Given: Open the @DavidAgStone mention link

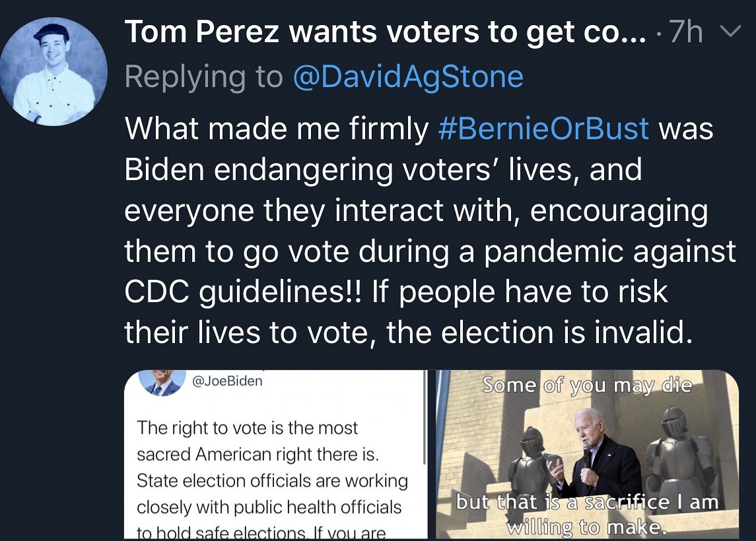Looking at the screenshot, I should 407,77.
